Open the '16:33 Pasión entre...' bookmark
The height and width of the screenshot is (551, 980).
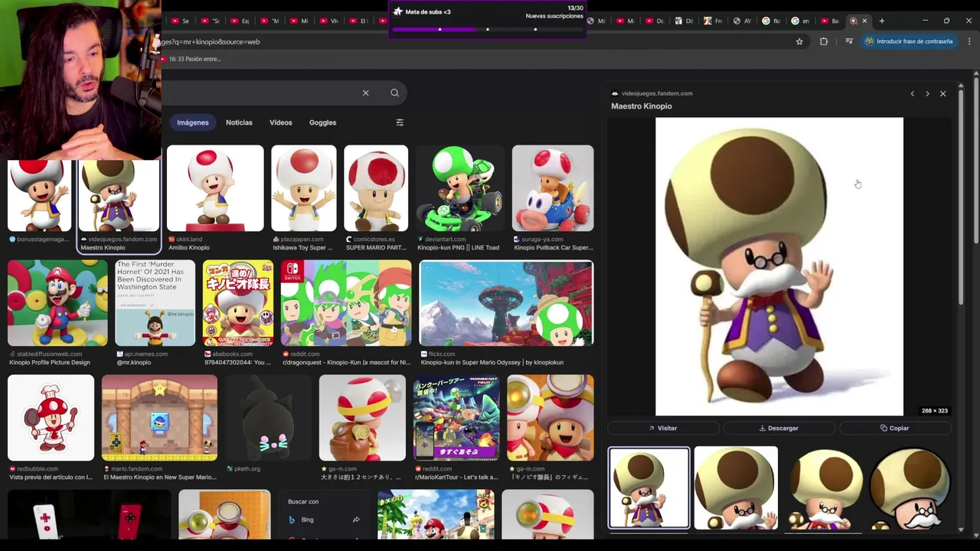click(x=191, y=59)
